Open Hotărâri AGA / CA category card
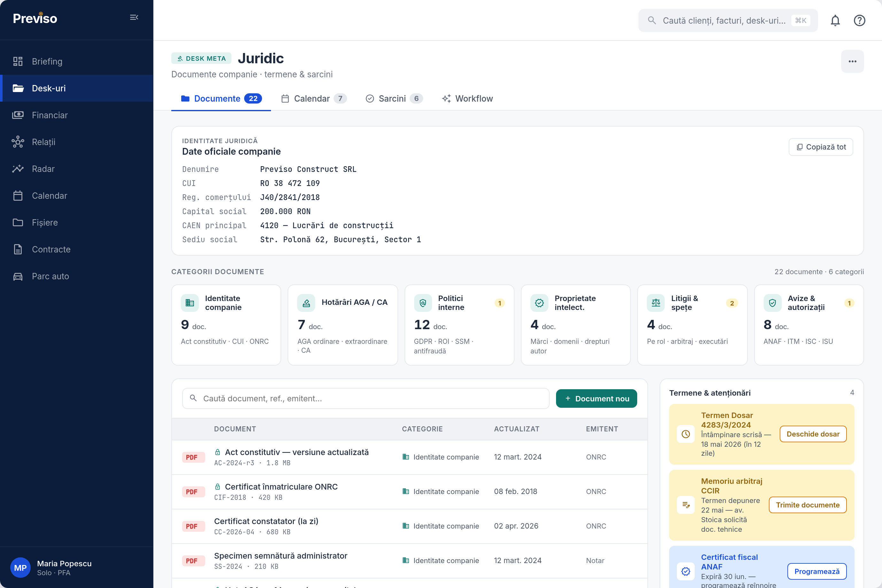The image size is (882, 588). click(x=343, y=325)
